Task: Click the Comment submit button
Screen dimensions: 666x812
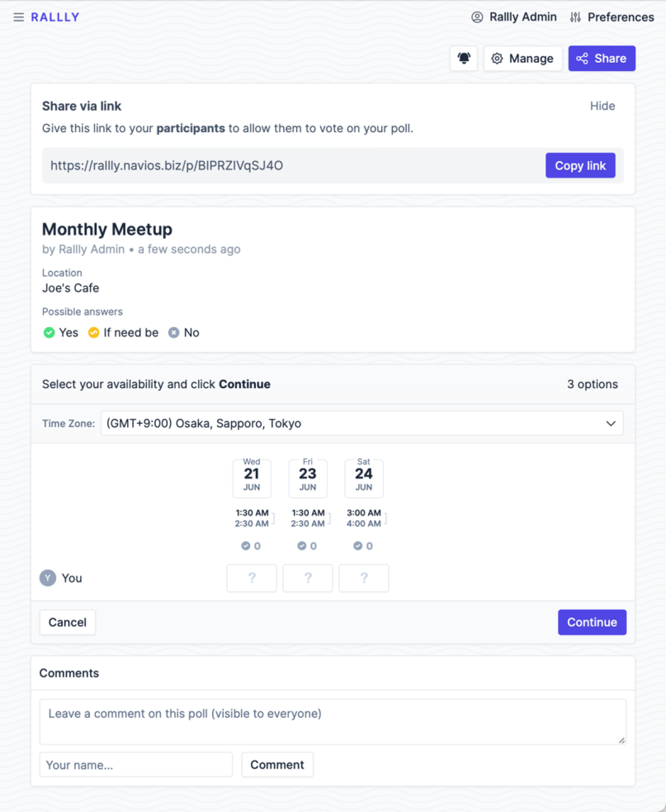Action: coord(277,765)
